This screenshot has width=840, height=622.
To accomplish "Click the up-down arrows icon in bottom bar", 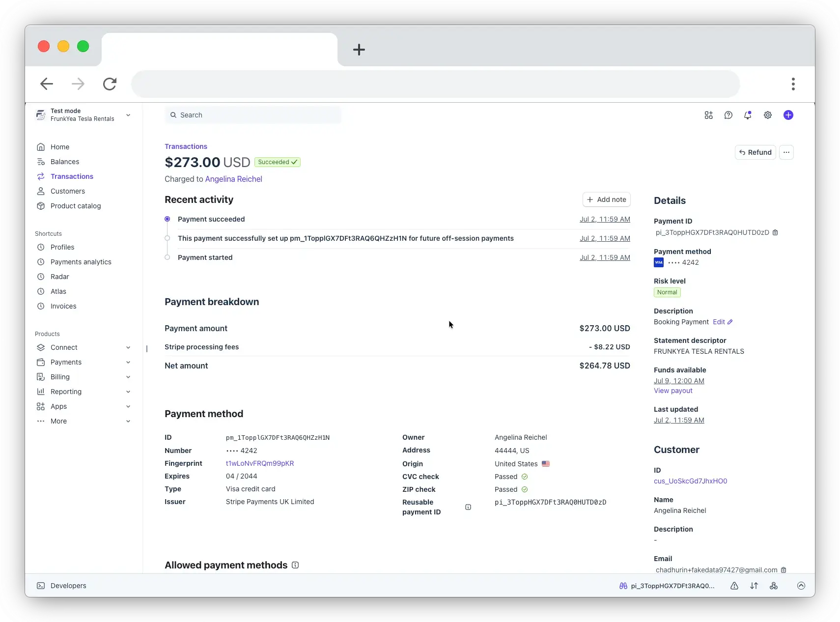I will point(754,586).
